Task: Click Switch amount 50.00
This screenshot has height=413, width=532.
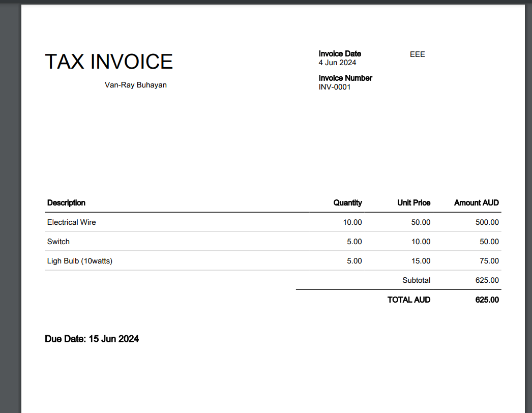Action: (489, 242)
